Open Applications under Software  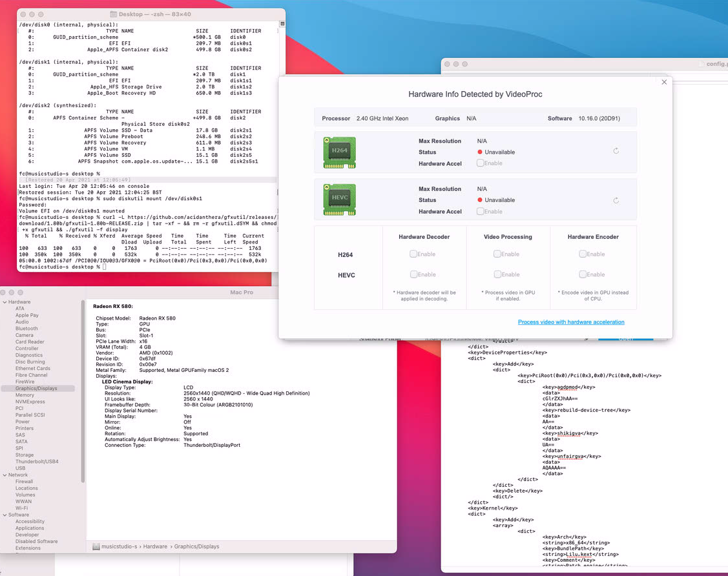coord(30,528)
